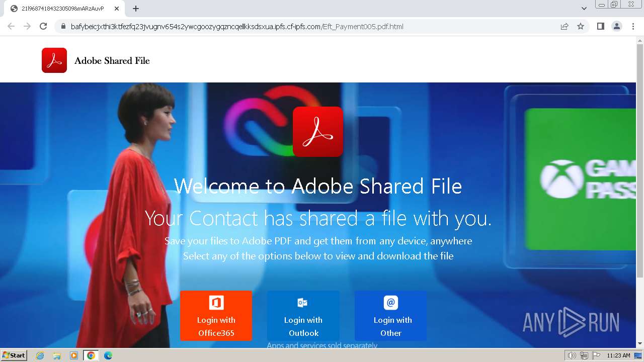Click the 'Save your files to Adobe PDF' line
Viewport: 644px width, 362px height.
(x=318, y=241)
